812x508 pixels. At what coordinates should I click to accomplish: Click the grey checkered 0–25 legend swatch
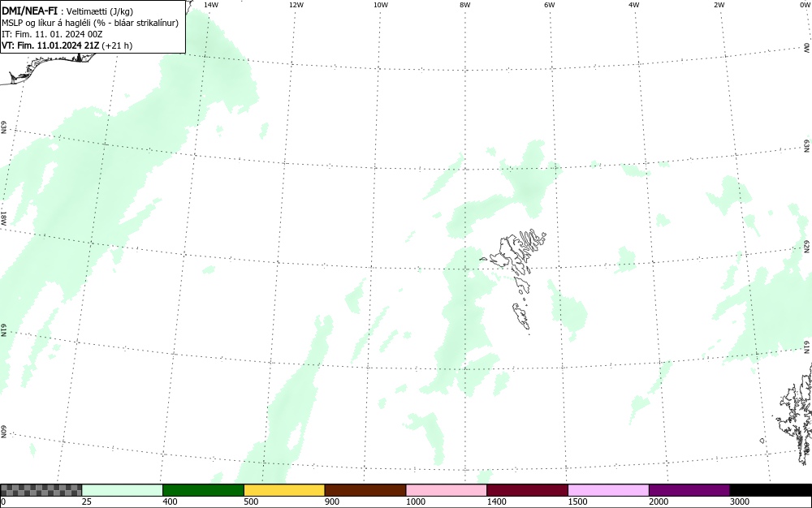coord(41,490)
